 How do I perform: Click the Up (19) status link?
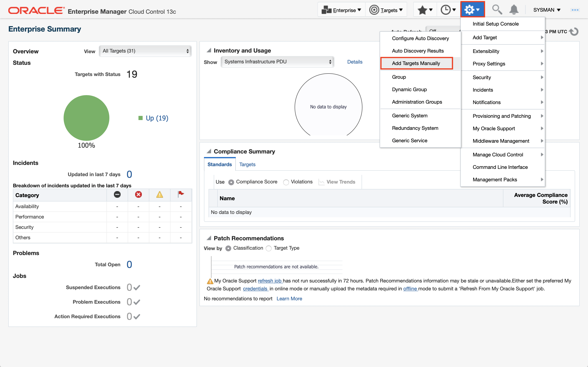157,118
